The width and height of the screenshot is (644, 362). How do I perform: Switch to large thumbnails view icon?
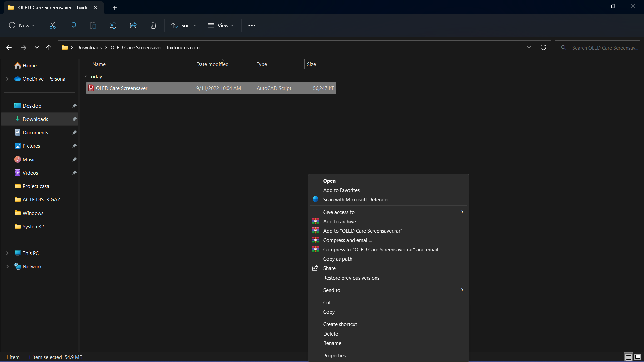tap(638, 357)
